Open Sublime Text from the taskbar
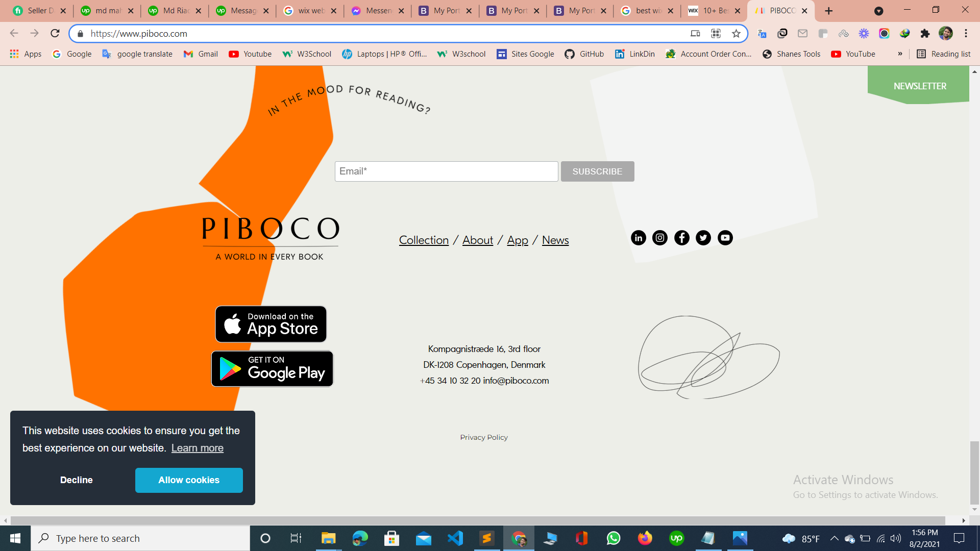The image size is (980, 551). pos(486,538)
